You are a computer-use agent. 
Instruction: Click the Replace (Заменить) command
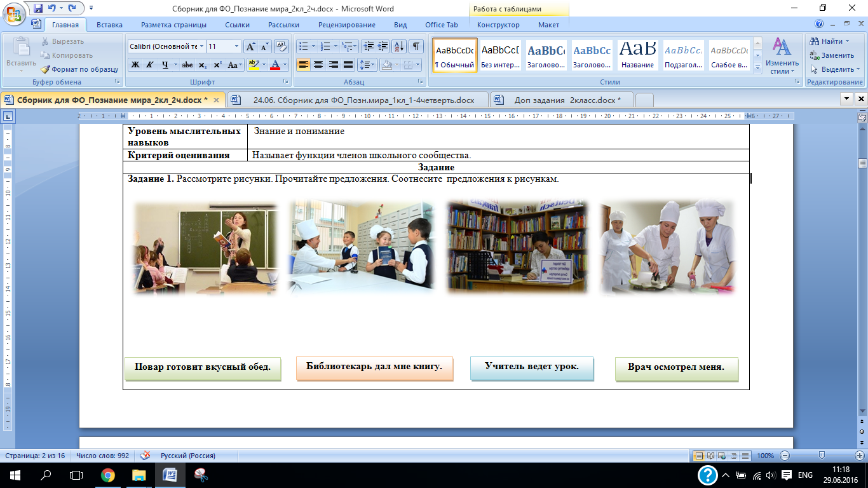point(832,55)
